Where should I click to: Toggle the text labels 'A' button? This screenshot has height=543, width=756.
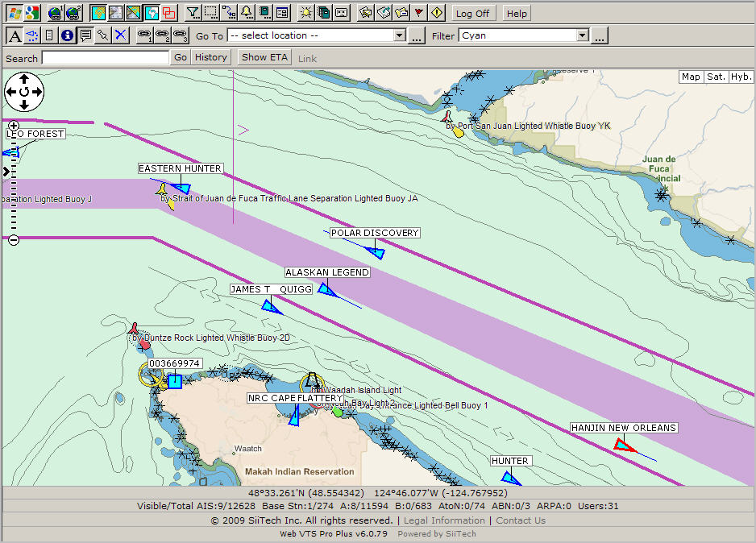15,35
